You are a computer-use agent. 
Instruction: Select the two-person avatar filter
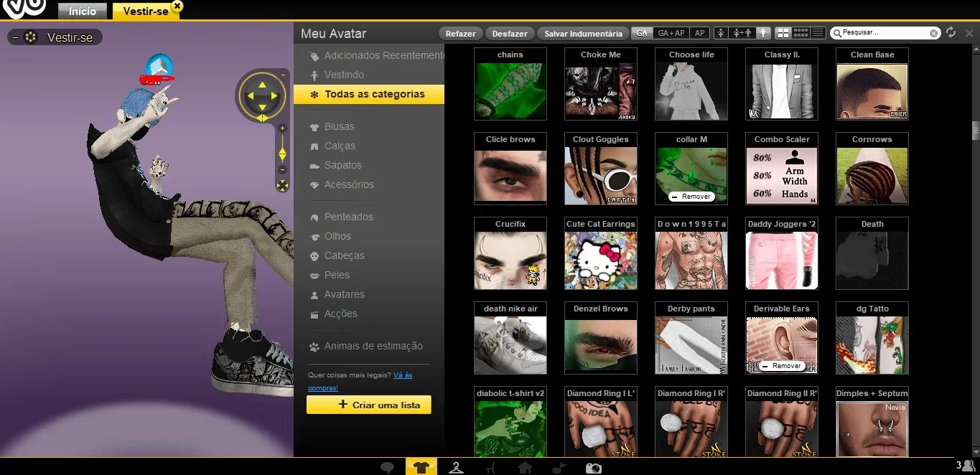point(742,33)
